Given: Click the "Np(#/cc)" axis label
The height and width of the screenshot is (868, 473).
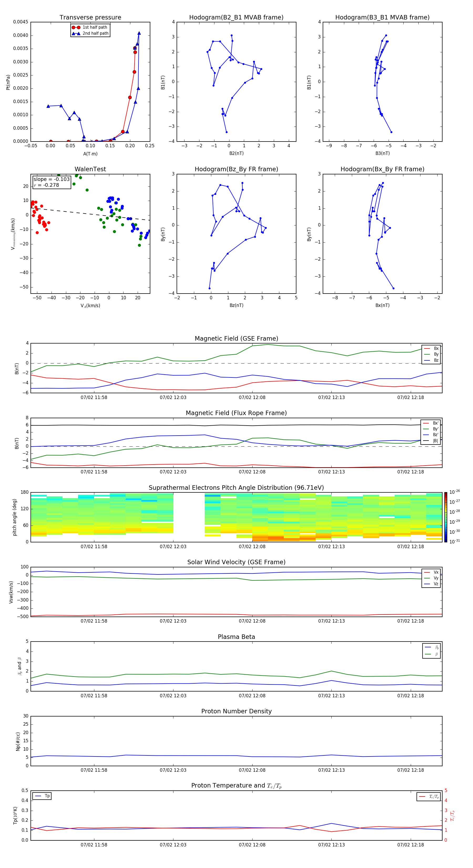Looking at the screenshot, I should click(18, 741).
